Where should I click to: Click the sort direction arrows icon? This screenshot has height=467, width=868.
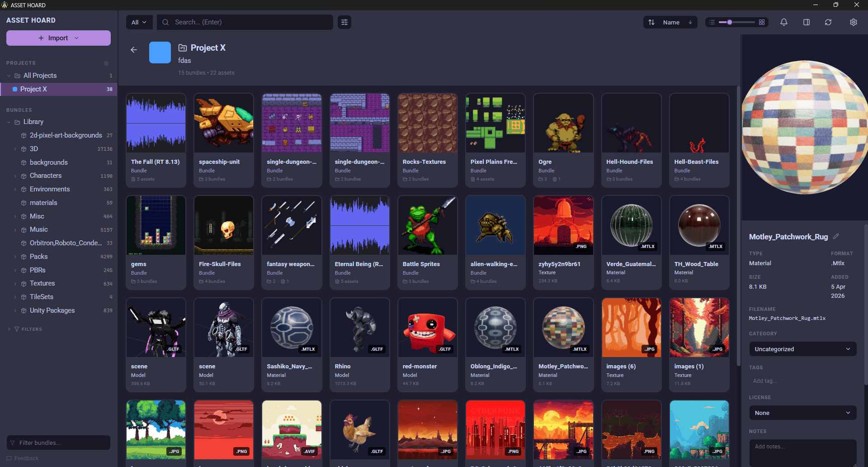651,22
